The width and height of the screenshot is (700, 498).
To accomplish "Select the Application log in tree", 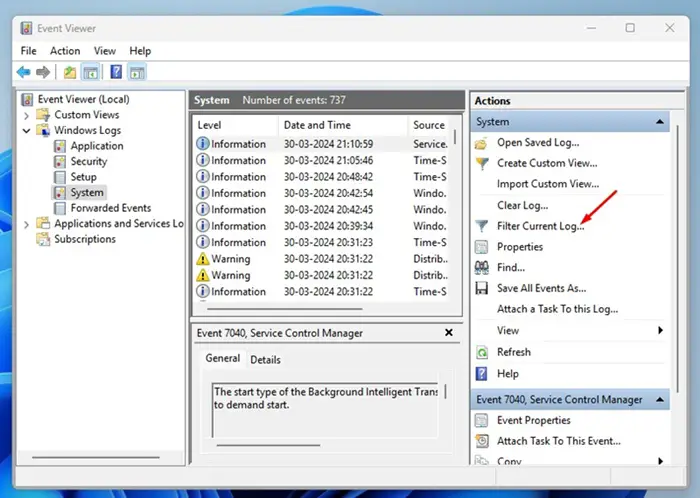I will pyautogui.click(x=97, y=146).
